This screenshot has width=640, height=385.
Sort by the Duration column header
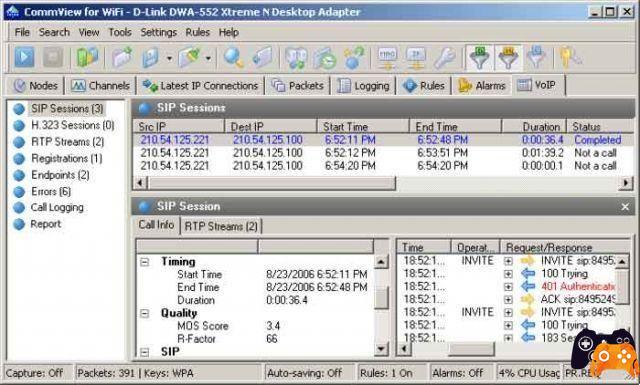[534, 127]
